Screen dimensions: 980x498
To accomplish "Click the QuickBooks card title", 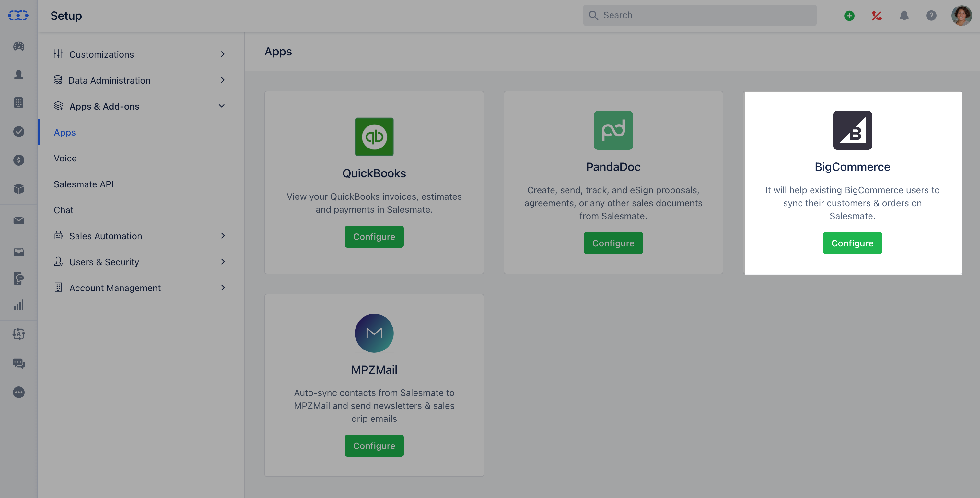I will (374, 173).
